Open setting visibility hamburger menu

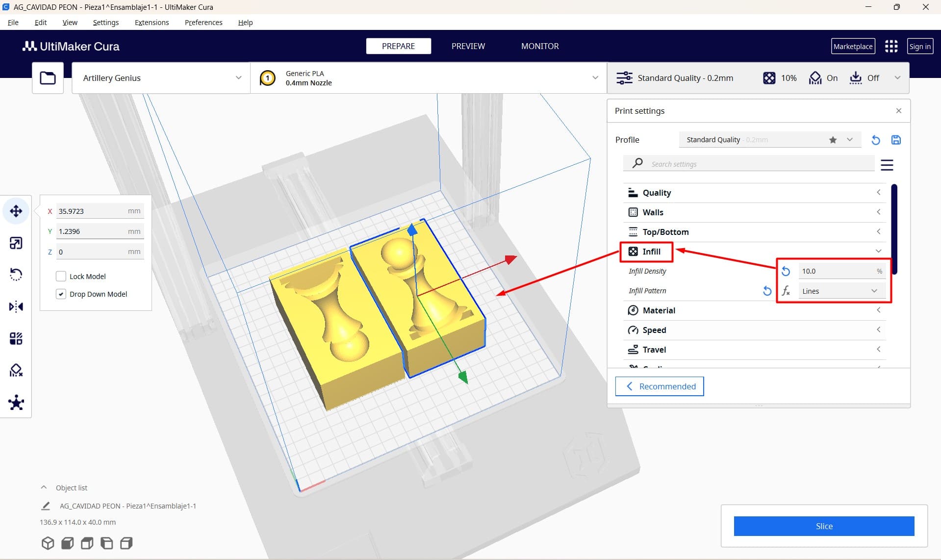[x=887, y=165]
